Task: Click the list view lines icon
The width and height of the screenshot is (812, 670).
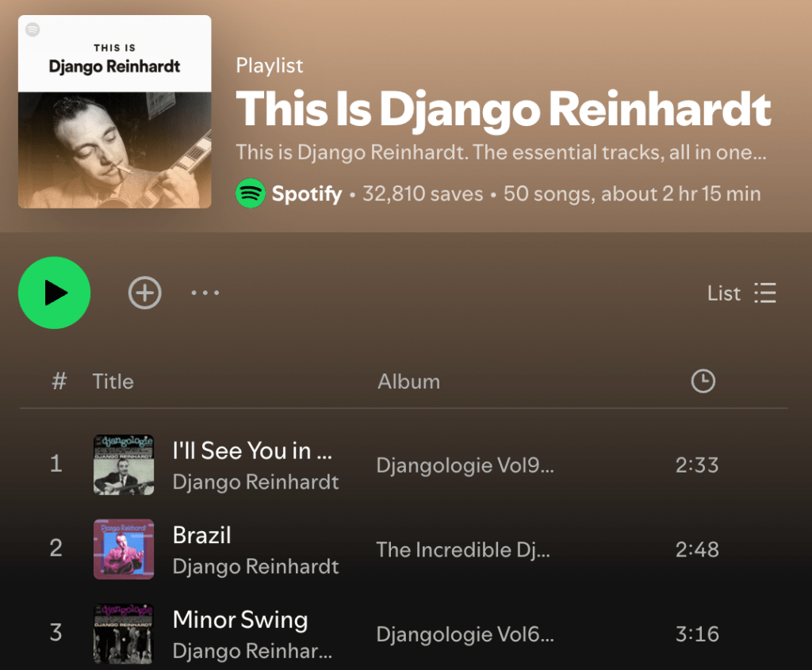Action: click(765, 293)
